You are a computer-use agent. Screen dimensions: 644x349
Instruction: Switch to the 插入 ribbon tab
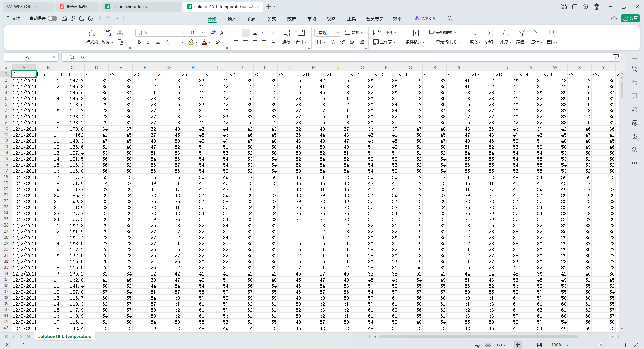point(232,19)
